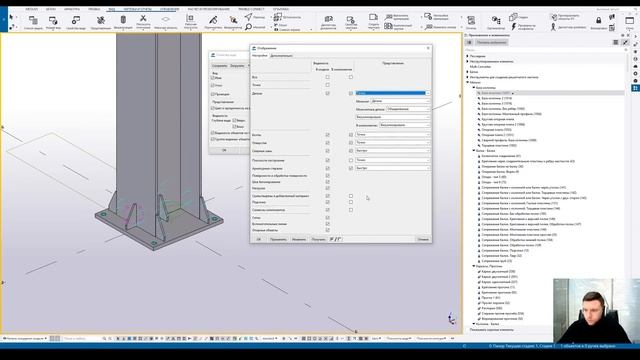Open the Болты representation dropdown
The height and width of the screenshot is (360, 640).
[x=393, y=134]
